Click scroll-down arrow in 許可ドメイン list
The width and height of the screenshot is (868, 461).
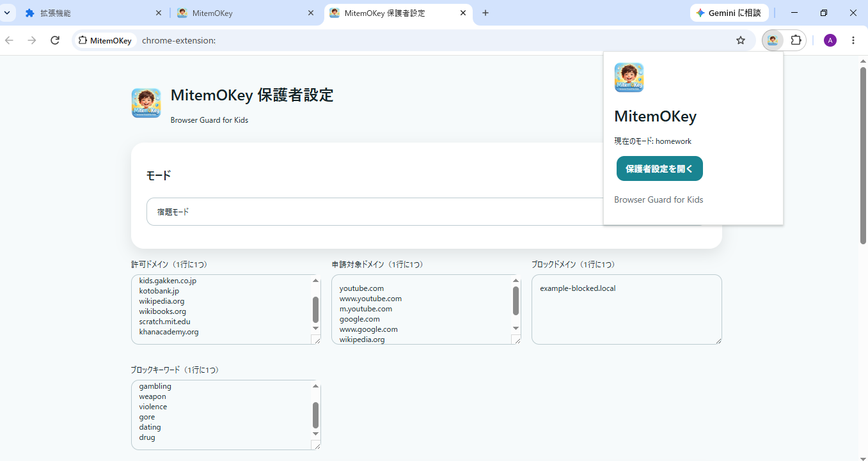(x=315, y=328)
